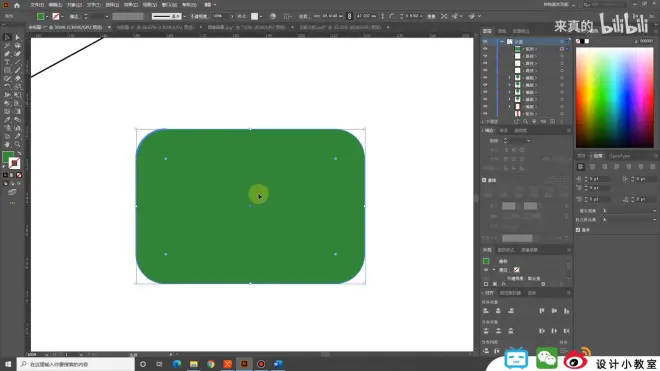Screen dimensions: 660x371
Task: Select the Hand tool
Action: pos(7,144)
